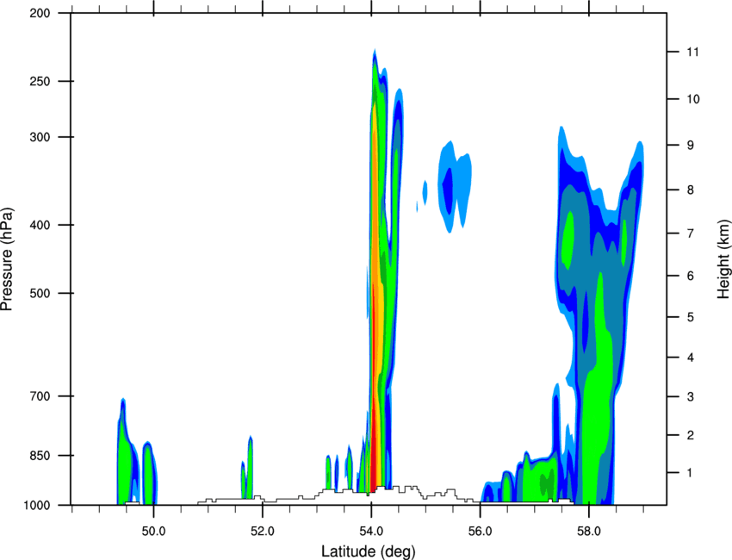Click the 250 pressure tick label
732x560 pixels.
(40, 81)
